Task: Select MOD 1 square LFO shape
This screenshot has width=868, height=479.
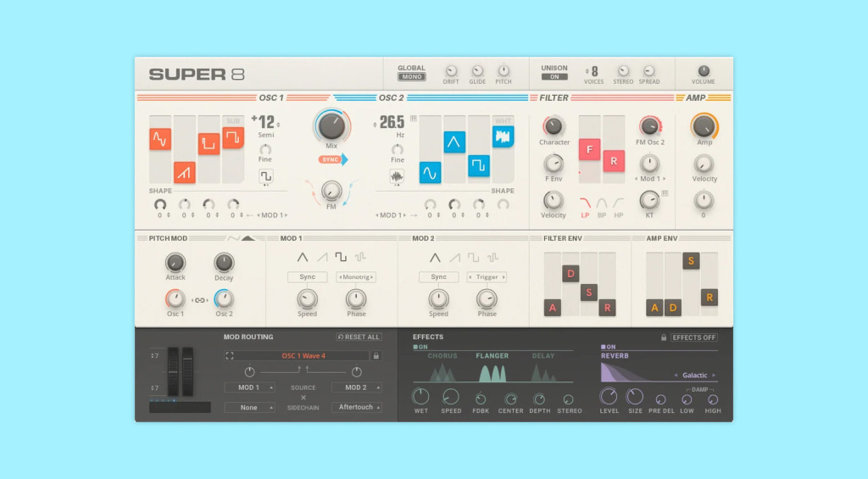Action: click(341, 257)
